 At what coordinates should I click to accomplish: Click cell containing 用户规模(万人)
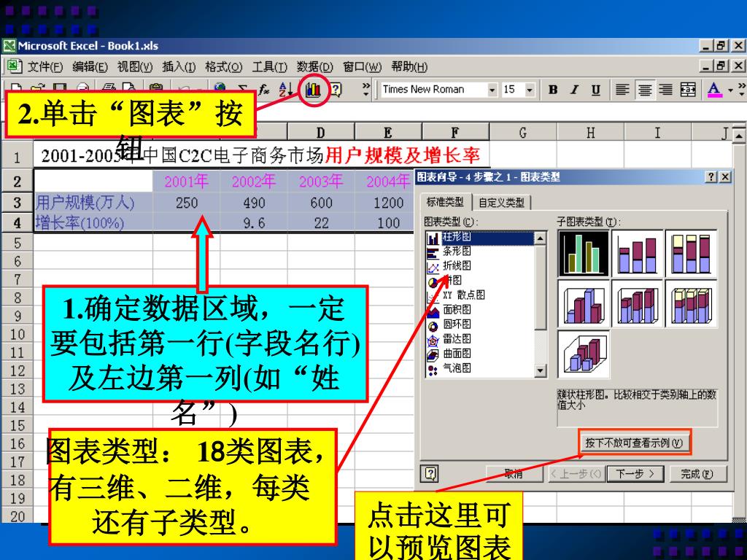coord(93,203)
